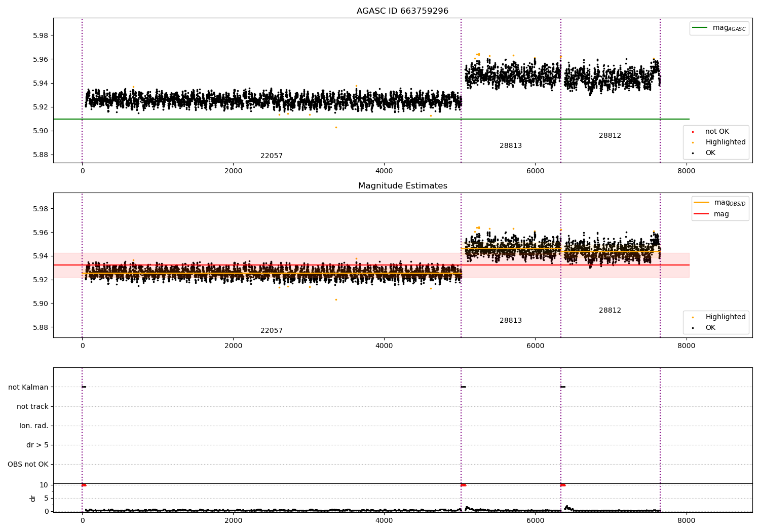Click the 'Ion. rad.' row label

[x=34, y=426]
